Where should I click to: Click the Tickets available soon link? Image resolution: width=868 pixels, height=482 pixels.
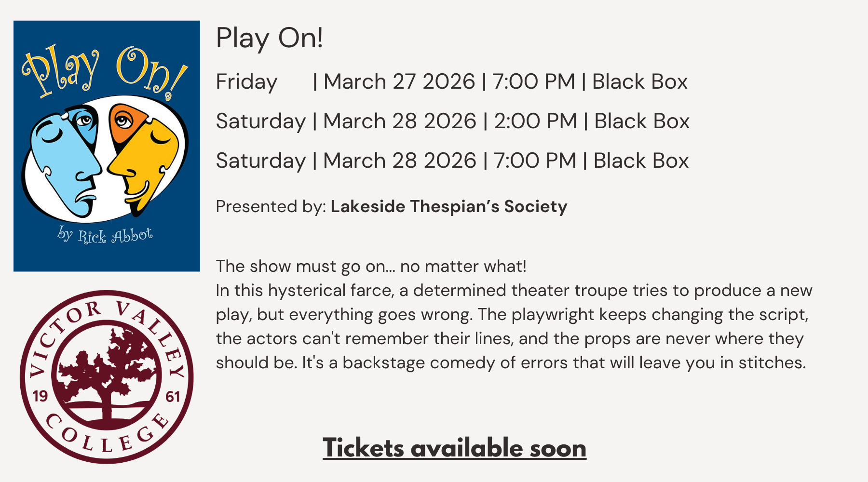(x=454, y=448)
